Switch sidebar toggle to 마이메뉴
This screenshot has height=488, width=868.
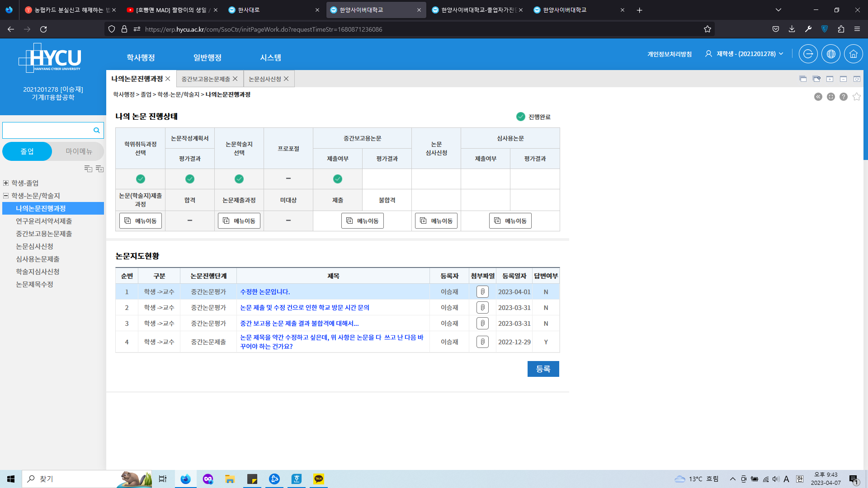pos(79,151)
